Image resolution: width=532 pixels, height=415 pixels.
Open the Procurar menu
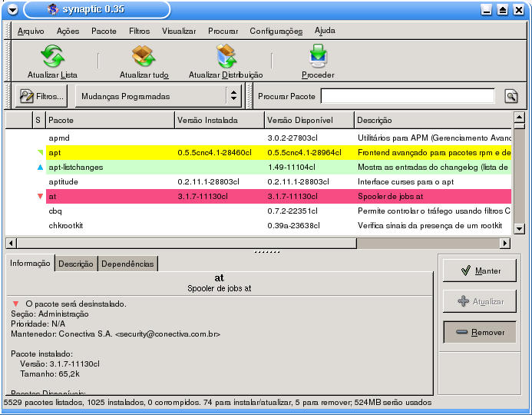pyautogui.click(x=223, y=32)
